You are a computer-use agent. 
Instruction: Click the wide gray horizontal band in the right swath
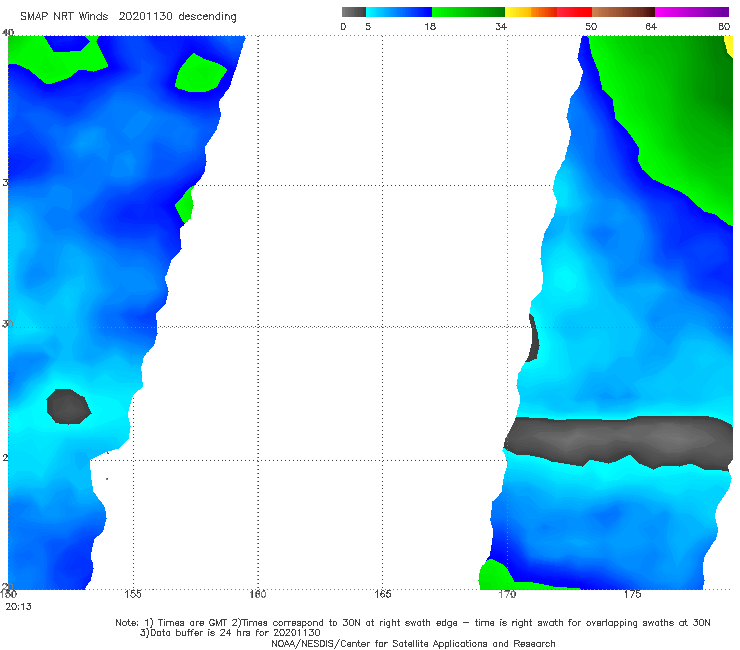(x=618, y=441)
